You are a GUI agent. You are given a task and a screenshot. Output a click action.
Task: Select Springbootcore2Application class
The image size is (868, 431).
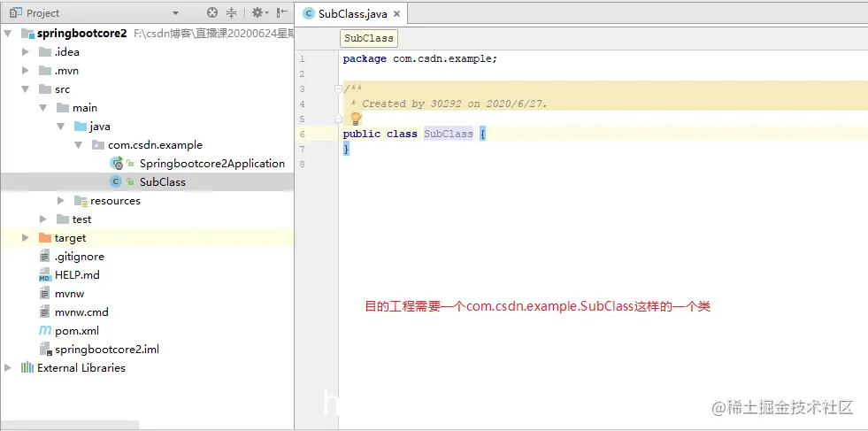click(x=212, y=164)
